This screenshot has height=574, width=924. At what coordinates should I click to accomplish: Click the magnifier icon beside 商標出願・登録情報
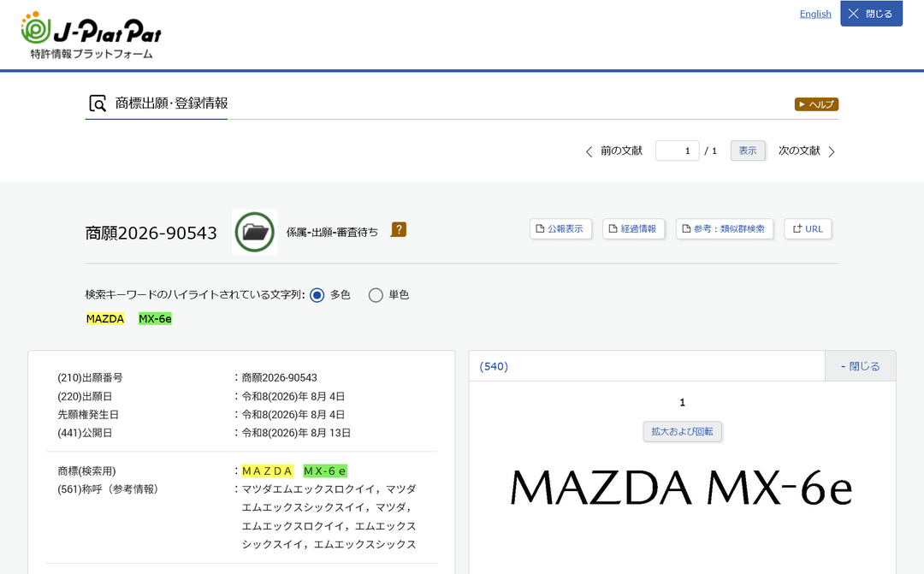(x=98, y=104)
